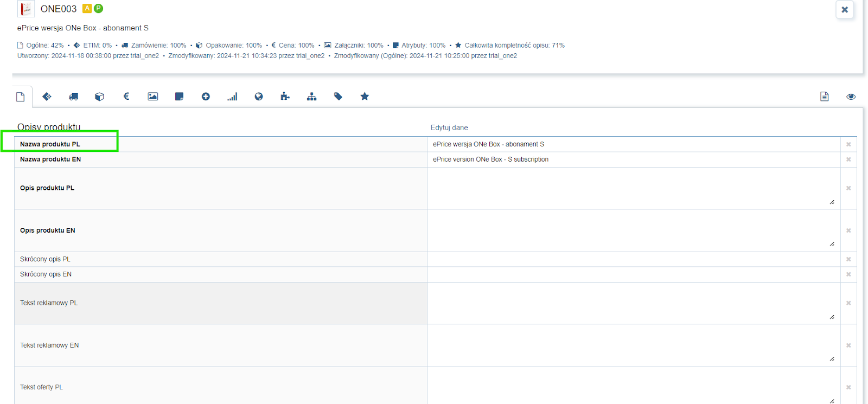Image resolution: width=868 pixels, height=404 pixels.
Task: Click into the Tekst oferty PL textarea
Action: (x=634, y=386)
